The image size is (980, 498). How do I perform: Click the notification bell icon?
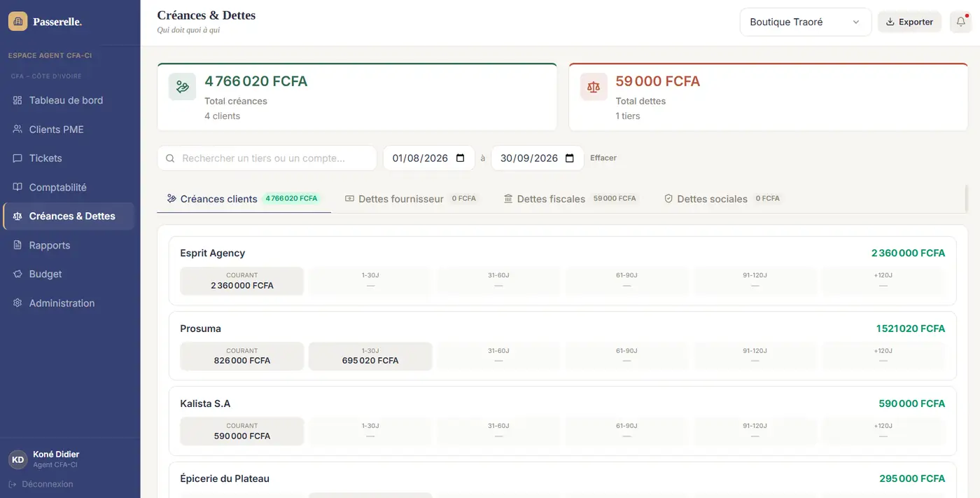tap(960, 22)
